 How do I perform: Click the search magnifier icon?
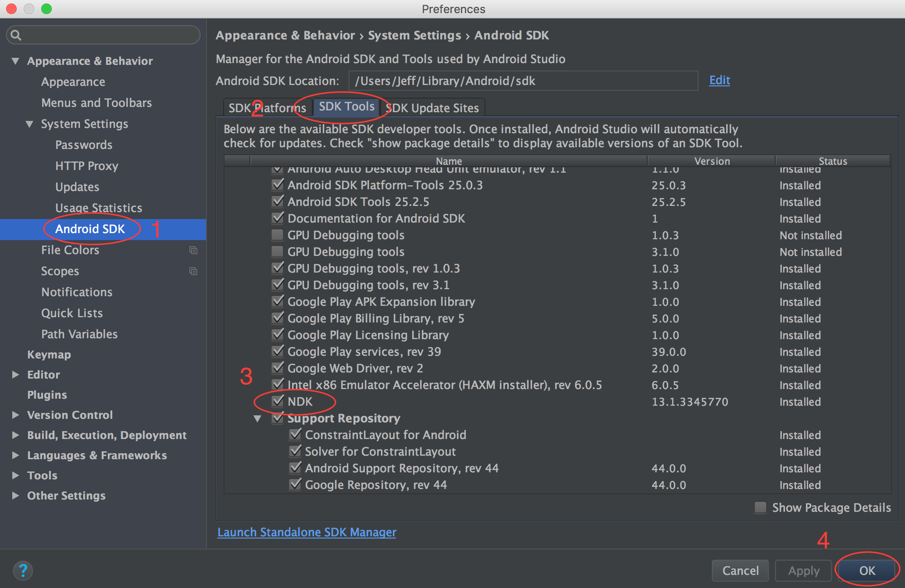point(16,35)
